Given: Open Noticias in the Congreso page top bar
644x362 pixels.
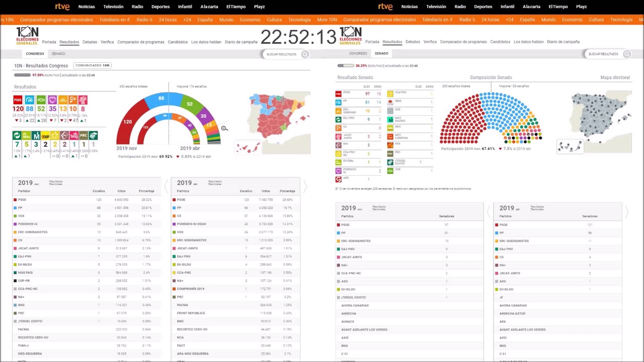Looking at the screenshot, I should [x=87, y=7].
